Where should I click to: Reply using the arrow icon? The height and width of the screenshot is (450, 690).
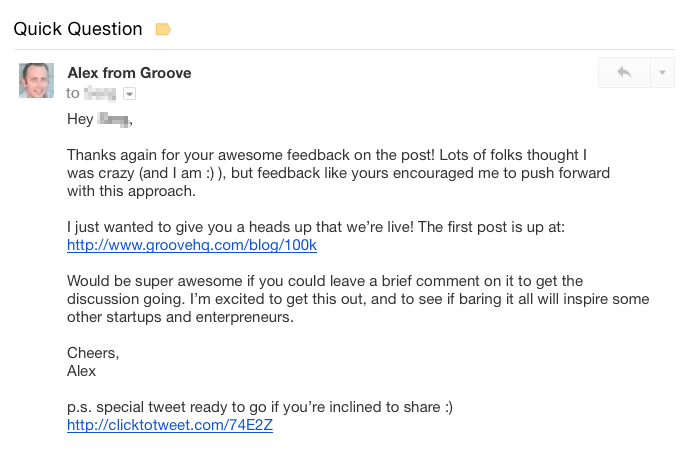[x=624, y=72]
